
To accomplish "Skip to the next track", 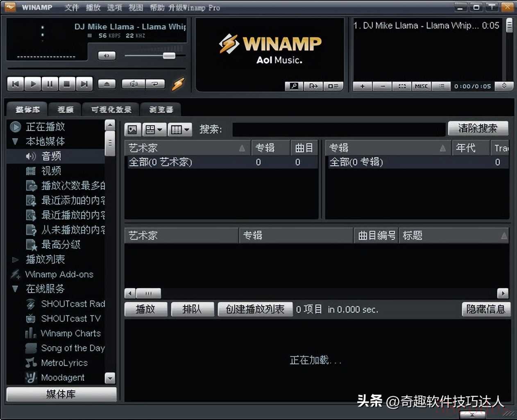I will [84, 84].
